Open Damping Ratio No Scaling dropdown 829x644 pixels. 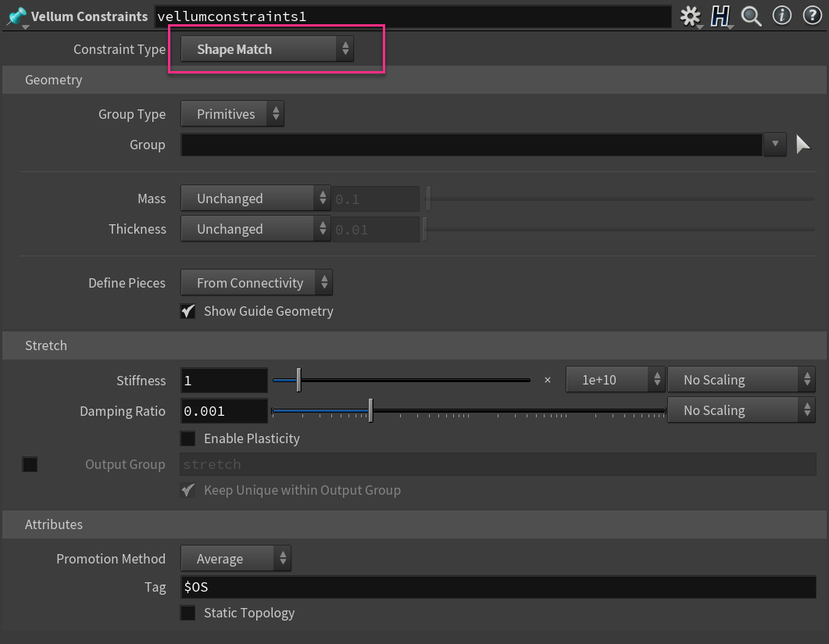coord(741,410)
